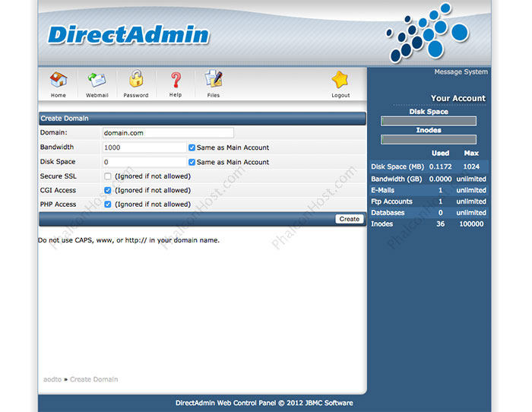Focus the Bandwidth value field
The width and height of the screenshot is (532, 412).
tap(144, 147)
